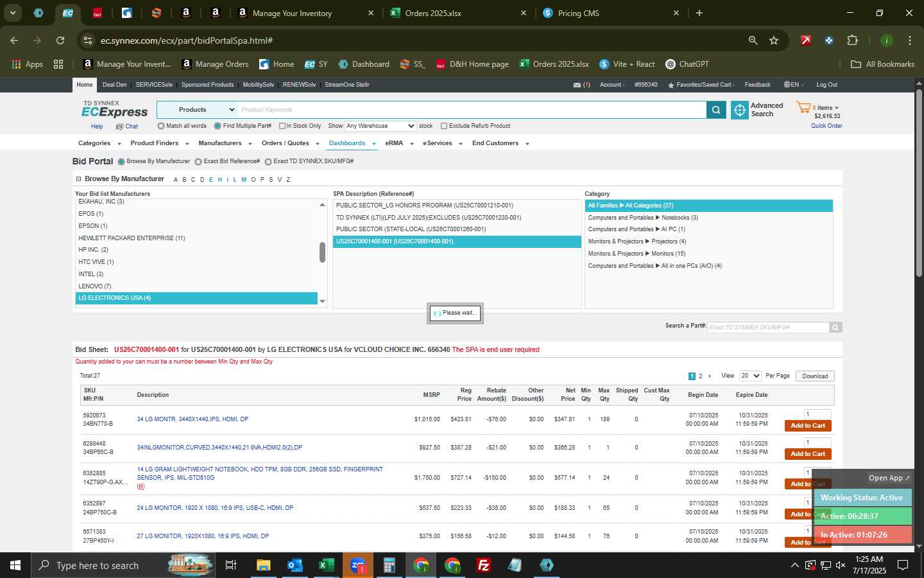Open the Vite + React bookmark
Screen dimensions: 924x578
pos(627,64)
